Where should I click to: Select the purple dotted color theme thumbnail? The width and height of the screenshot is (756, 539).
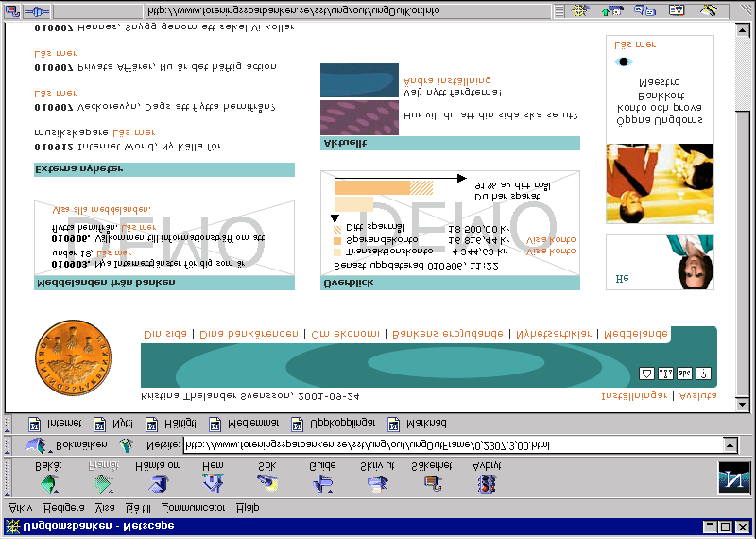[359, 118]
